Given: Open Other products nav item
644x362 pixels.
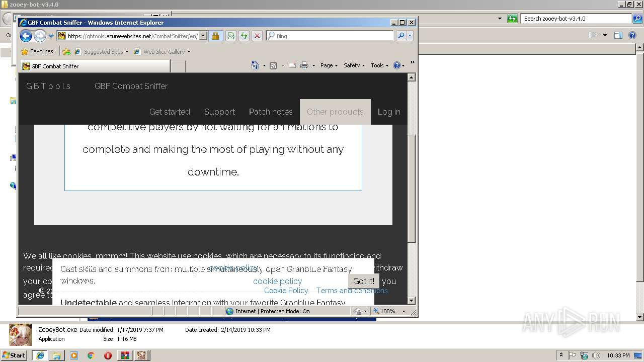Looking at the screenshot, I should [x=335, y=112].
